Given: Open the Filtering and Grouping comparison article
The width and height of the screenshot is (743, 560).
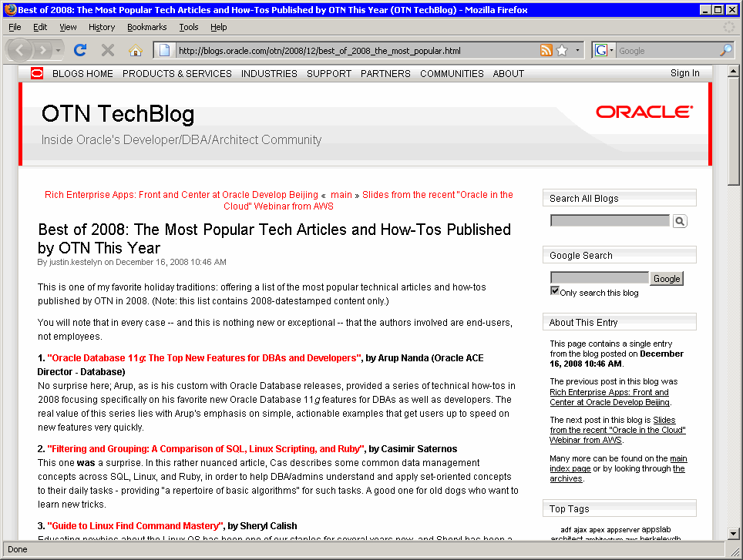Looking at the screenshot, I should pyautogui.click(x=206, y=449).
